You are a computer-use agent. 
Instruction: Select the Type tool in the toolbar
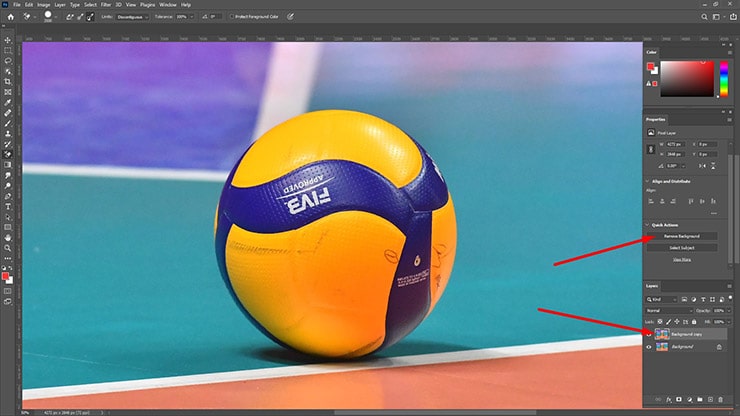8,206
